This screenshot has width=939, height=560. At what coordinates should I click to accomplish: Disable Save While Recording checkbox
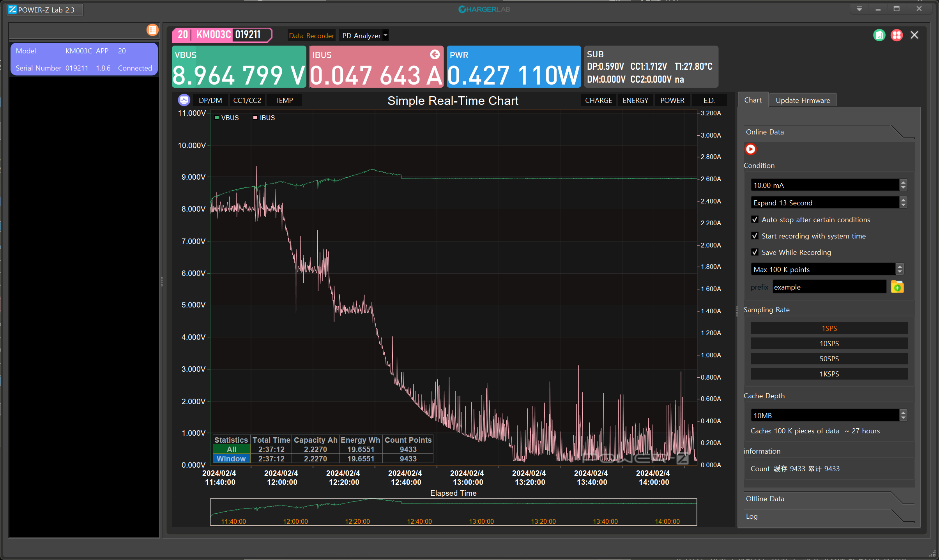[x=755, y=252]
